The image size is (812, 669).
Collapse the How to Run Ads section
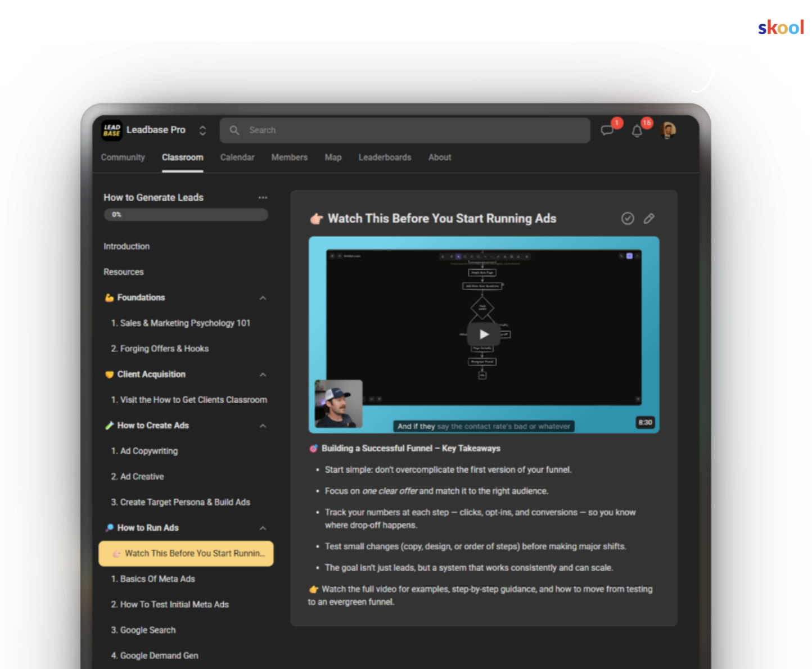coord(263,528)
